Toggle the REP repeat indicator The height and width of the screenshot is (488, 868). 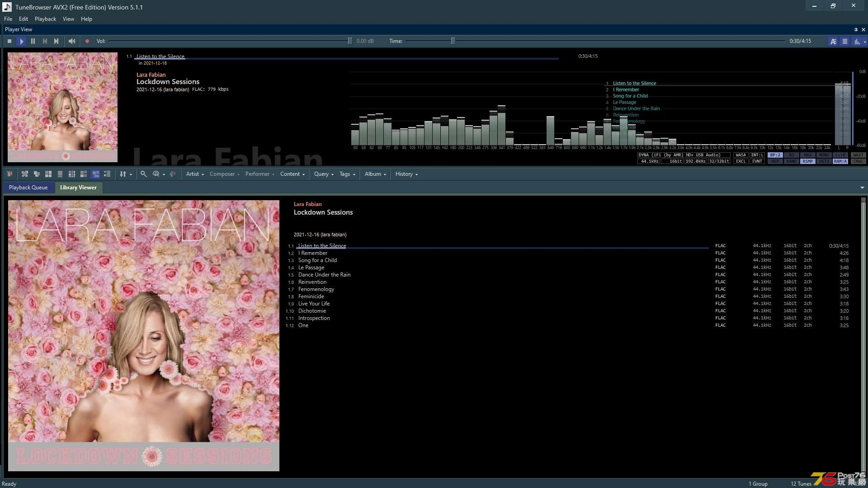(x=775, y=161)
